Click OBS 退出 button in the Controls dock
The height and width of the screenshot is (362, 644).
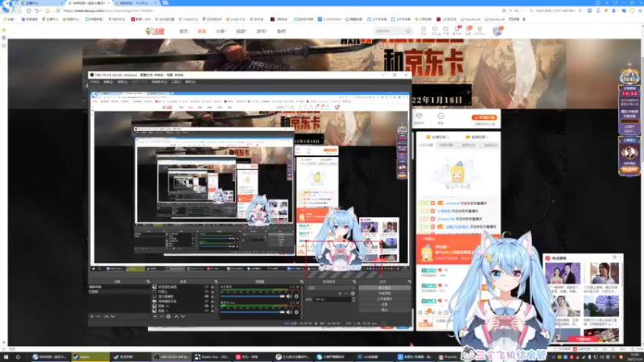(385, 310)
